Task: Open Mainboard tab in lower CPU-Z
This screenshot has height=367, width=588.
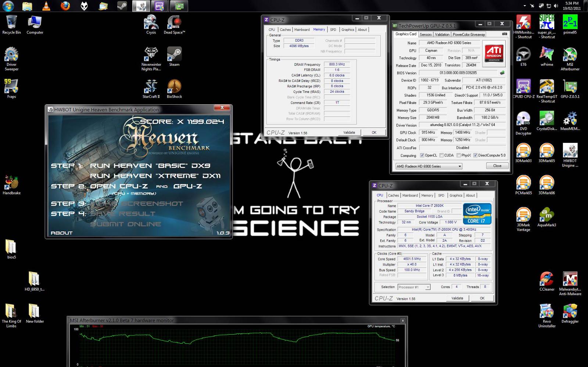Action: click(410, 195)
